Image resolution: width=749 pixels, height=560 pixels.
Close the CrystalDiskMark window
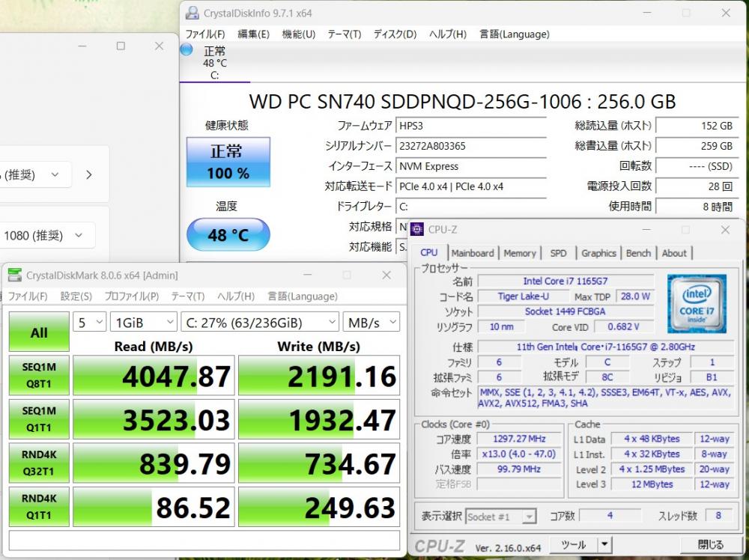pos(386,275)
